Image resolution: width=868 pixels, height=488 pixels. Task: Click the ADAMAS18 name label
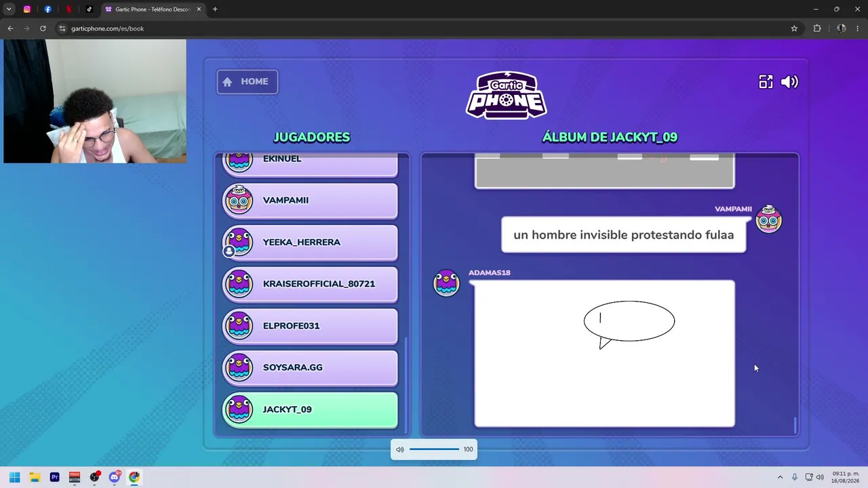pos(490,272)
